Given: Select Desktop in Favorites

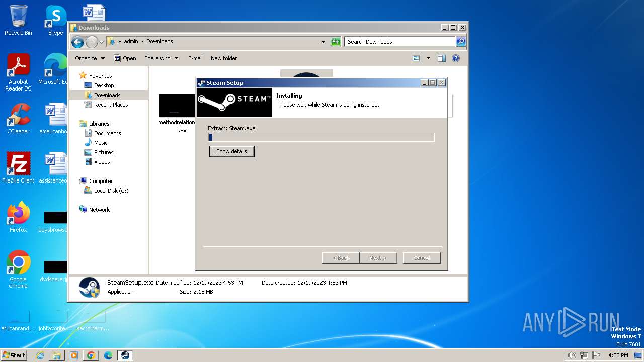Looking at the screenshot, I should [104, 85].
